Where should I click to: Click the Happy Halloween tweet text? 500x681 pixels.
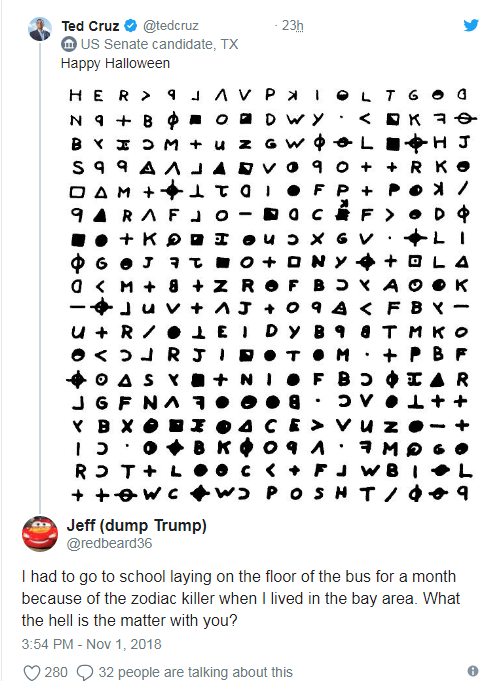[x=115, y=63]
